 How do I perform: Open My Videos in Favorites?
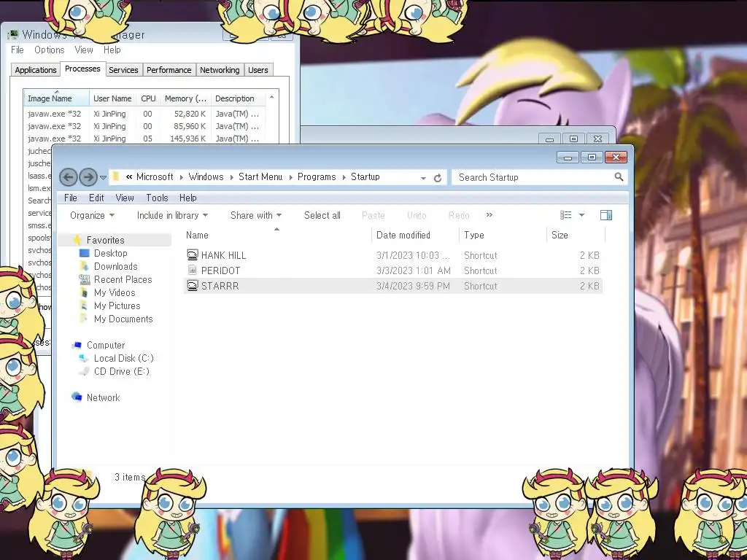coord(115,292)
